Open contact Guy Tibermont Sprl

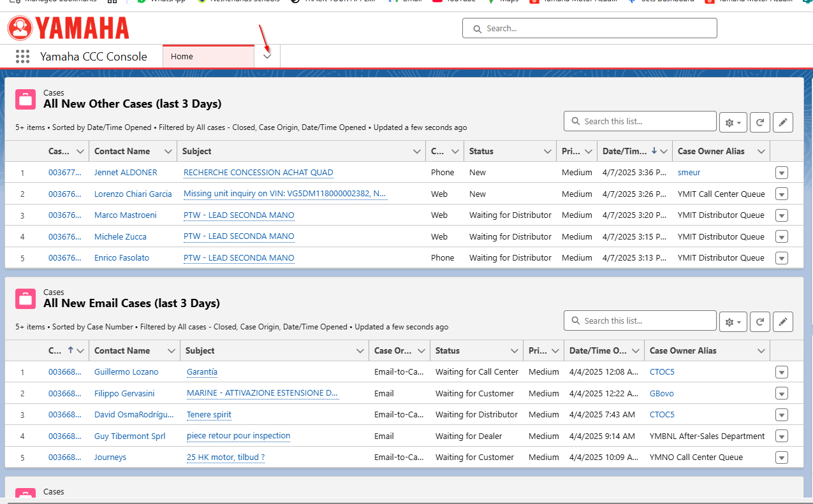coord(130,436)
